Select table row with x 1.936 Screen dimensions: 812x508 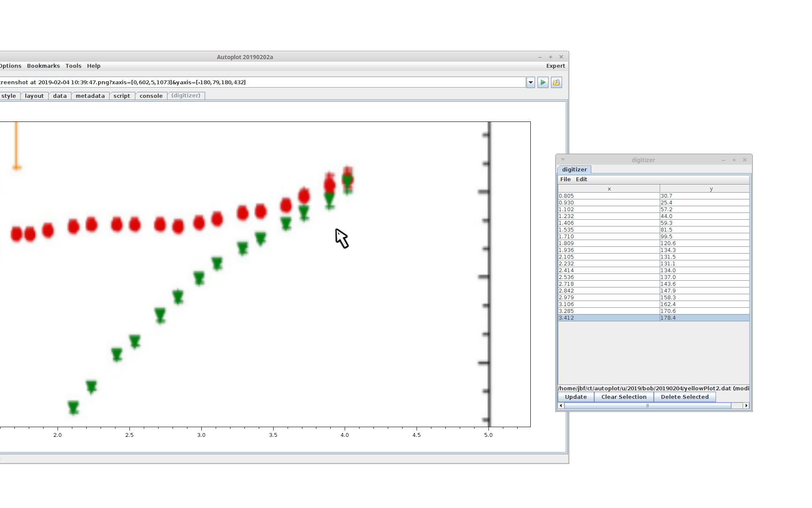point(654,250)
